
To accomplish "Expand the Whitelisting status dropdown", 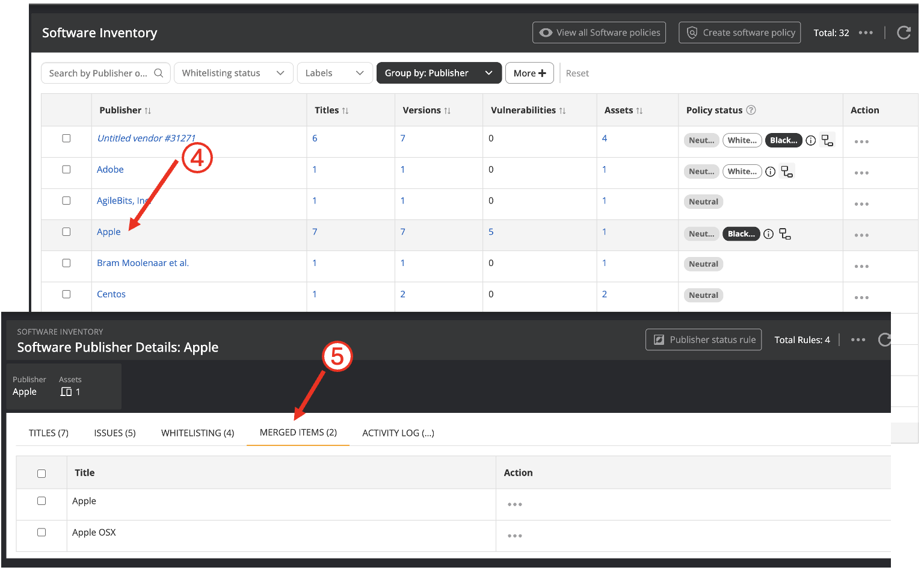I will pos(233,73).
